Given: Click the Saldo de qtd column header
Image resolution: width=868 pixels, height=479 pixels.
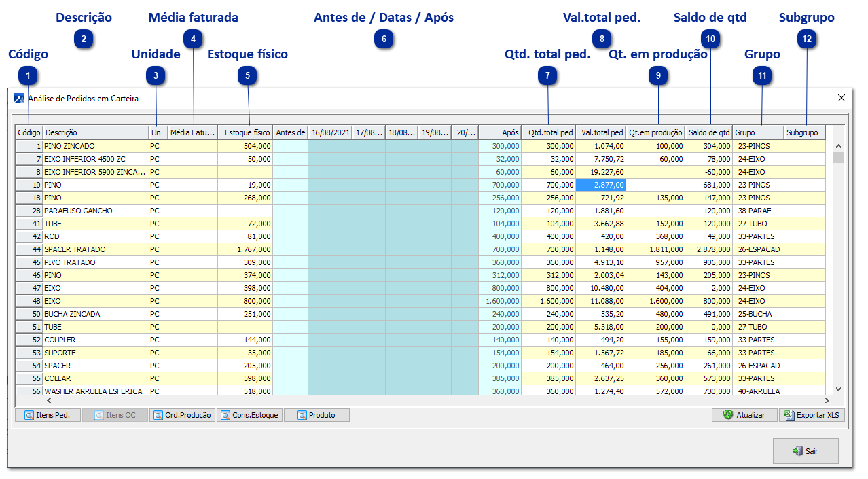Looking at the screenshot, I should point(708,132).
